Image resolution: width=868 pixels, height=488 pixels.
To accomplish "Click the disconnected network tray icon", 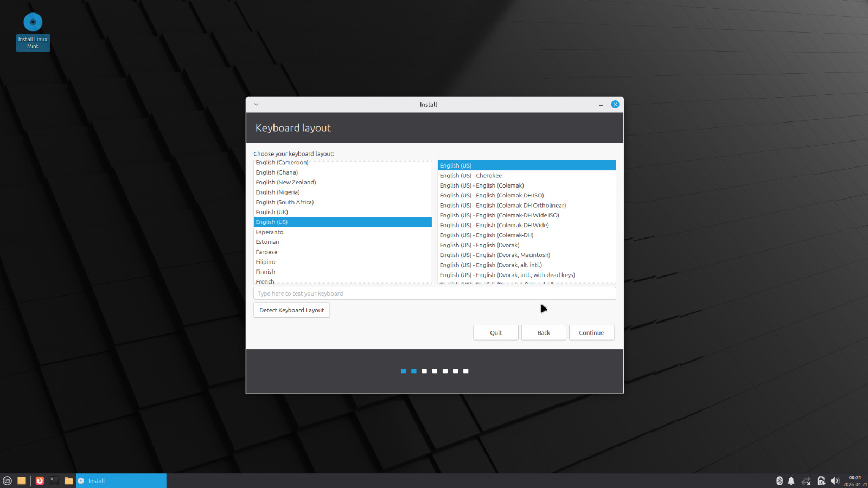I will tap(806, 480).
